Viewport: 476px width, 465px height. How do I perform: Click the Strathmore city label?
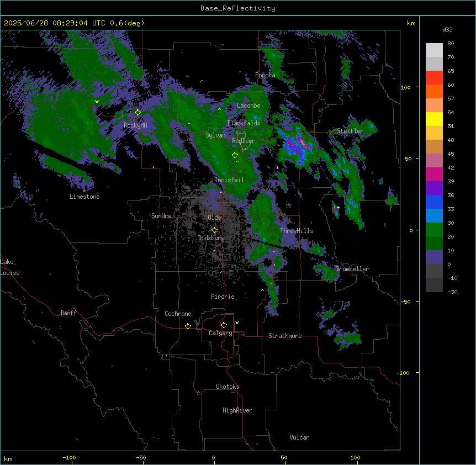(285, 336)
